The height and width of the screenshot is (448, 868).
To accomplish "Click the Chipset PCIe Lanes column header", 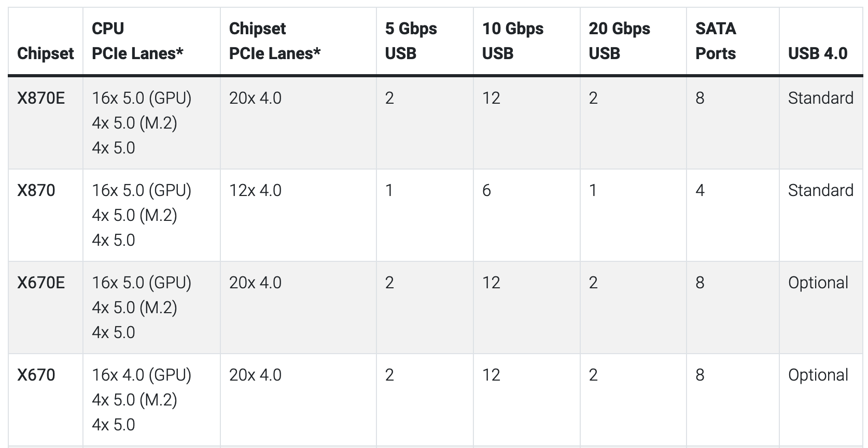I will [274, 41].
